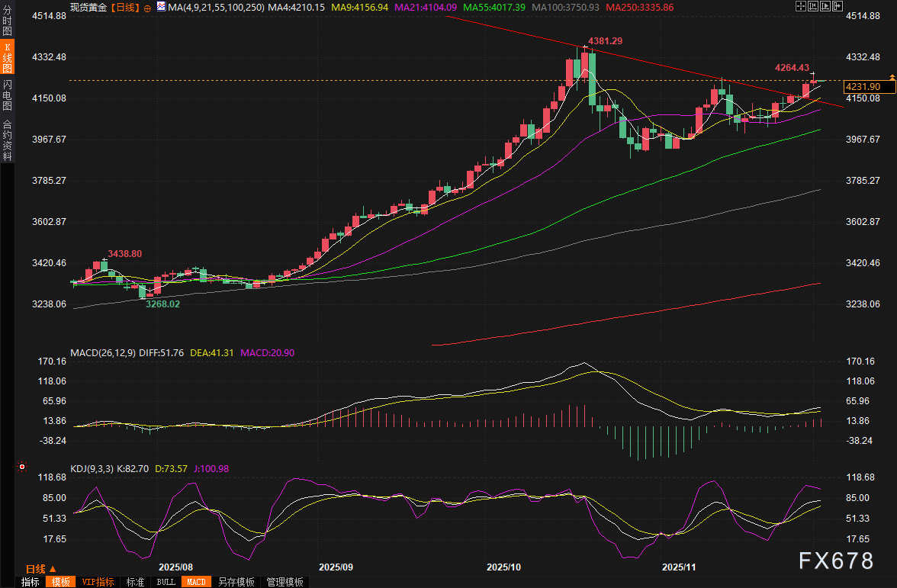Click the orange price alert arrow icon at right
This screenshot has width=897, height=588.
[x=892, y=77]
